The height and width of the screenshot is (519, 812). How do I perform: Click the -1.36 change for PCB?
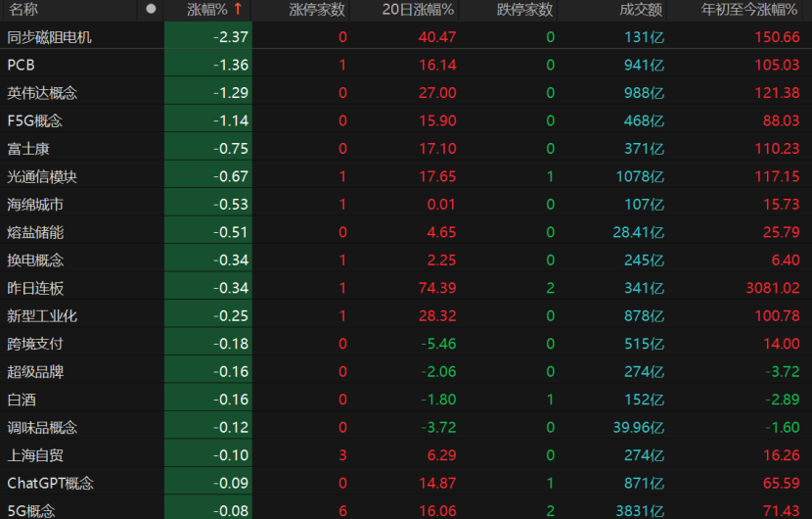coord(231,65)
